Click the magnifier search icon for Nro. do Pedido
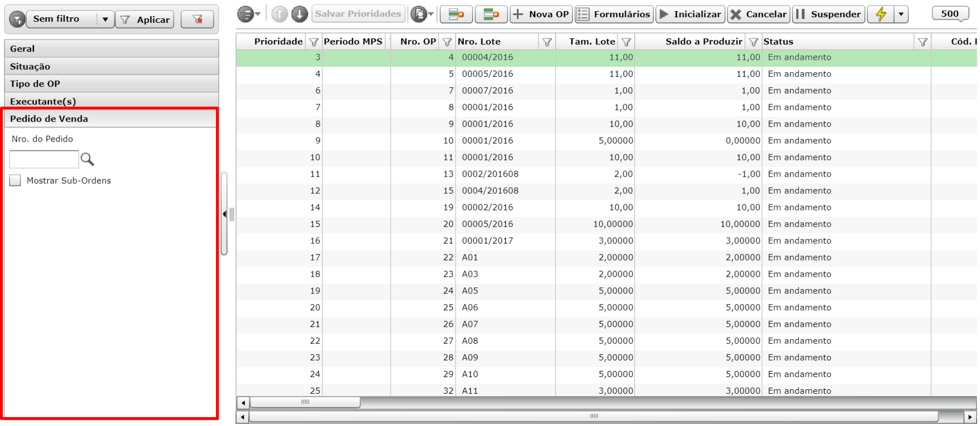The image size is (980, 426). point(87,159)
